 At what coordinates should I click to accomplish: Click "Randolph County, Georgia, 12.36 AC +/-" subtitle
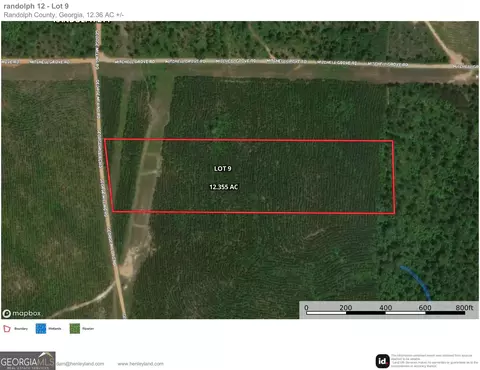click(x=64, y=15)
